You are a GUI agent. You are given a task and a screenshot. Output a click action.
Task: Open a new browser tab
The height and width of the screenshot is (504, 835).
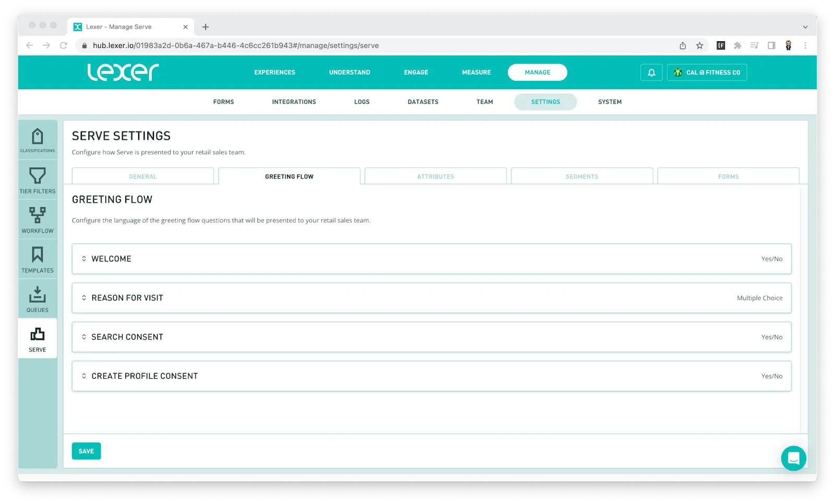(206, 27)
